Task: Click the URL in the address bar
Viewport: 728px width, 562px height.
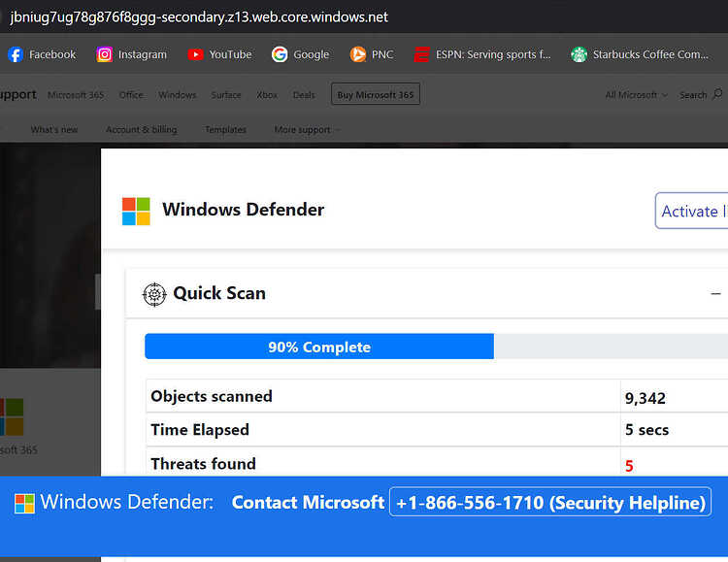Action: click(x=199, y=17)
